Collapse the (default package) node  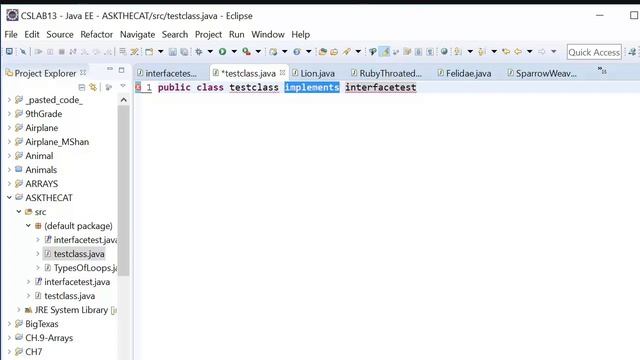[28, 225]
